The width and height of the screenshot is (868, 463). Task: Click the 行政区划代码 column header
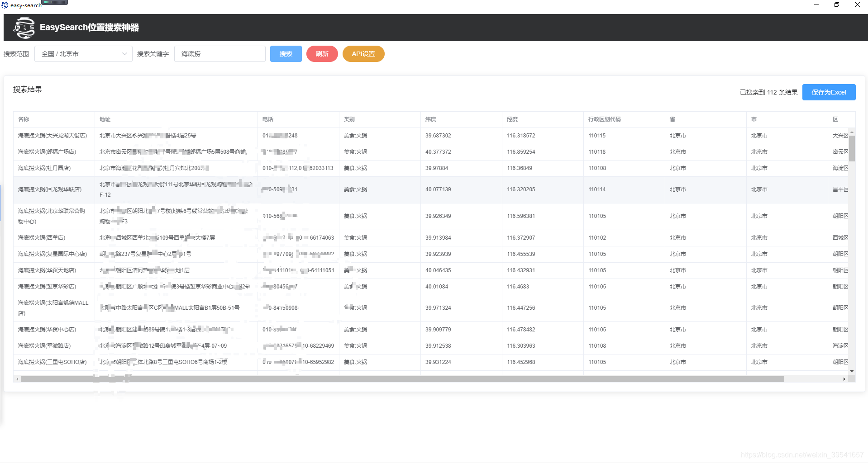pos(605,119)
